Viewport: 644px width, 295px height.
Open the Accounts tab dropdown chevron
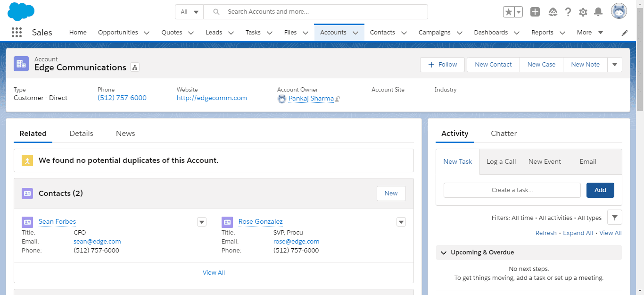point(355,33)
